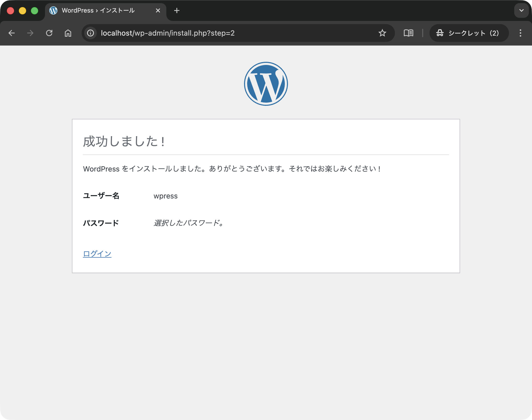Click the browser back arrow
This screenshot has height=420, width=532.
point(12,33)
